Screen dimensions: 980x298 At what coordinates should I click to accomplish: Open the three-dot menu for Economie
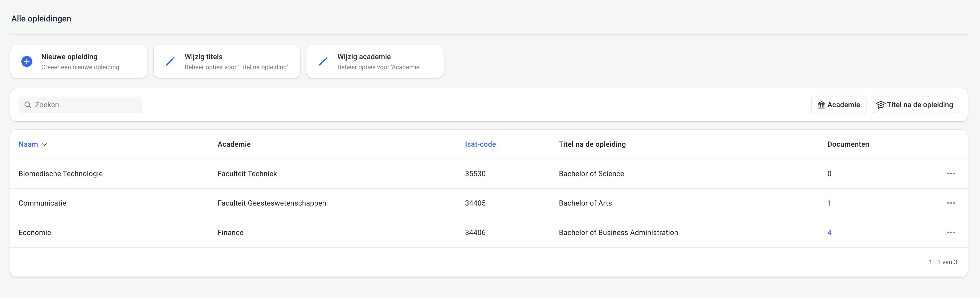951,232
